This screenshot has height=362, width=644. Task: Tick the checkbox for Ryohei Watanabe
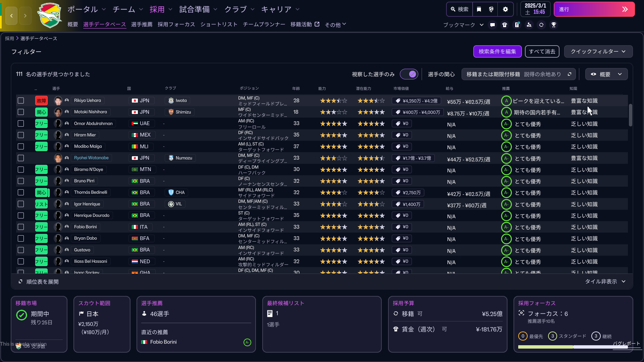(21, 158)
